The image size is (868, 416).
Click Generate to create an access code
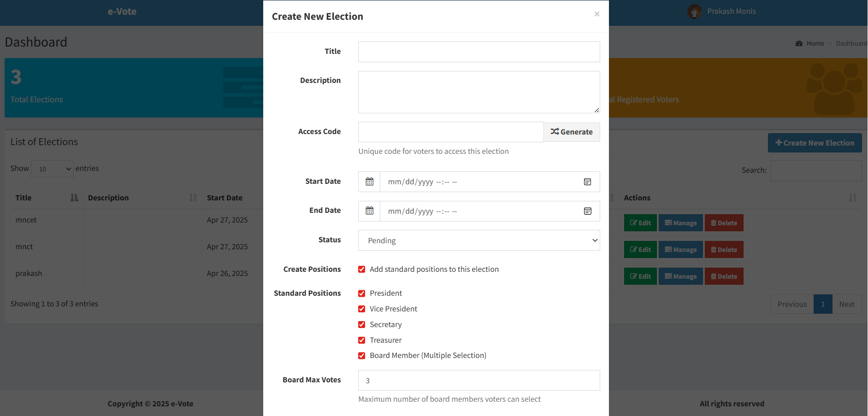tap(572, 132)
